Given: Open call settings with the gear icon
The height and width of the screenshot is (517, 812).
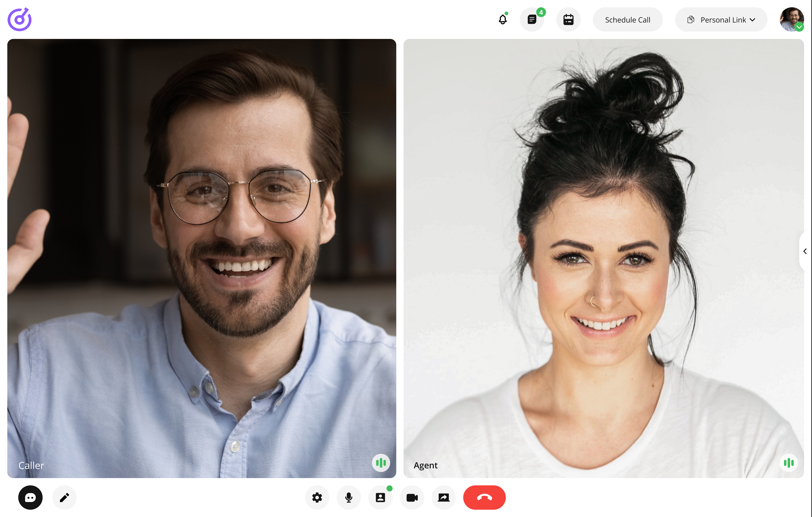Looking at the screenshot, I should 317,498.
